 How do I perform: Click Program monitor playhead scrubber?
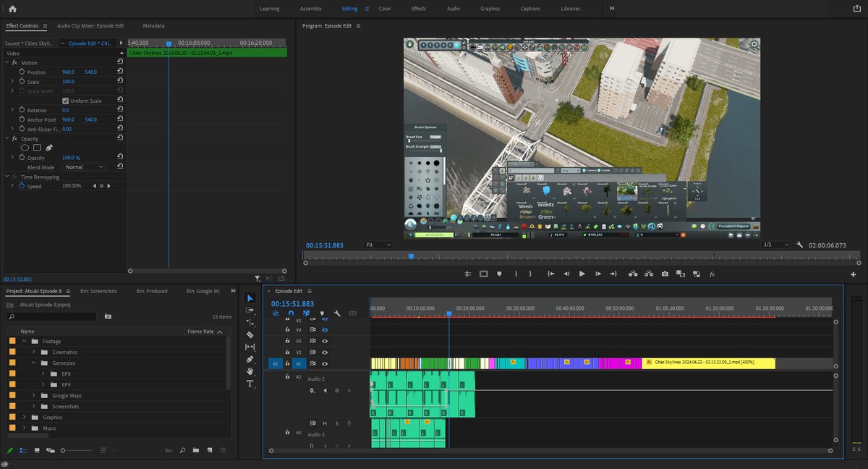[x=411, y=256]
